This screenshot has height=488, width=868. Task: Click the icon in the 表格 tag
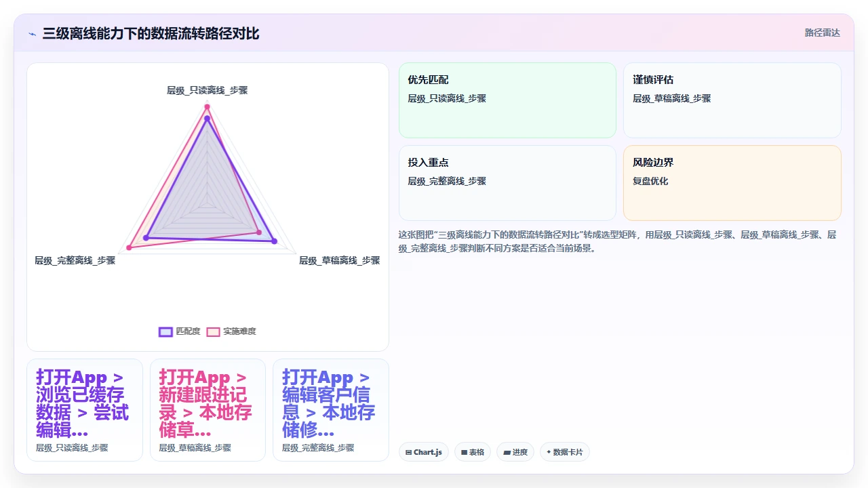pyautogui.click(x=464, y=452)
